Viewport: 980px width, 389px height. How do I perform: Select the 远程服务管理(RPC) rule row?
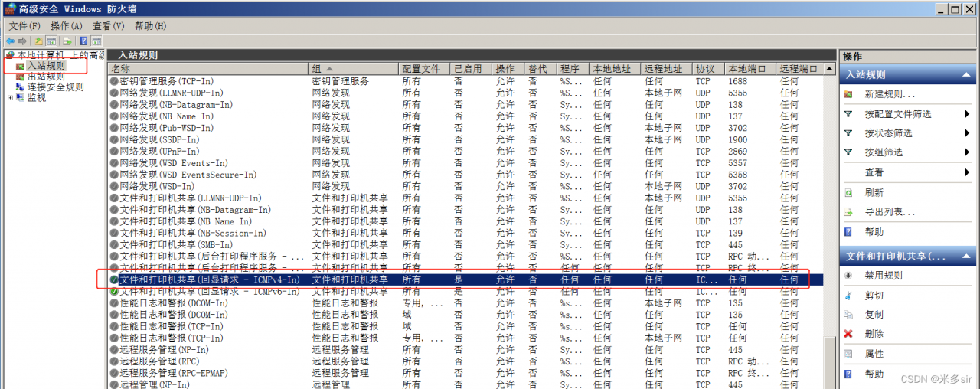[x=465, y=361]
